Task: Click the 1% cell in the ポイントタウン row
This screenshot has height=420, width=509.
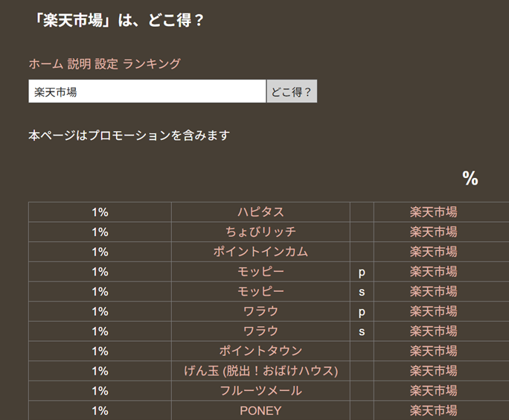Action: [100, 351]
